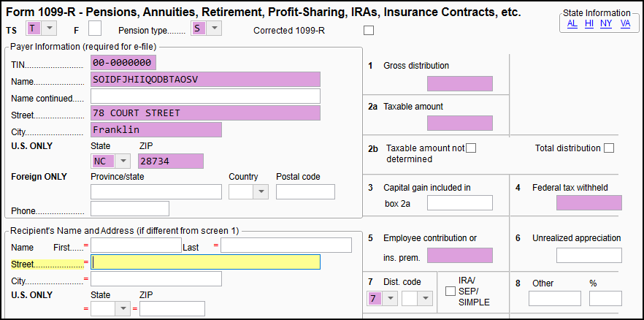Screen dimensions: 644x320
Task: Open the Pension type dropdown
Action: point(213,28)
